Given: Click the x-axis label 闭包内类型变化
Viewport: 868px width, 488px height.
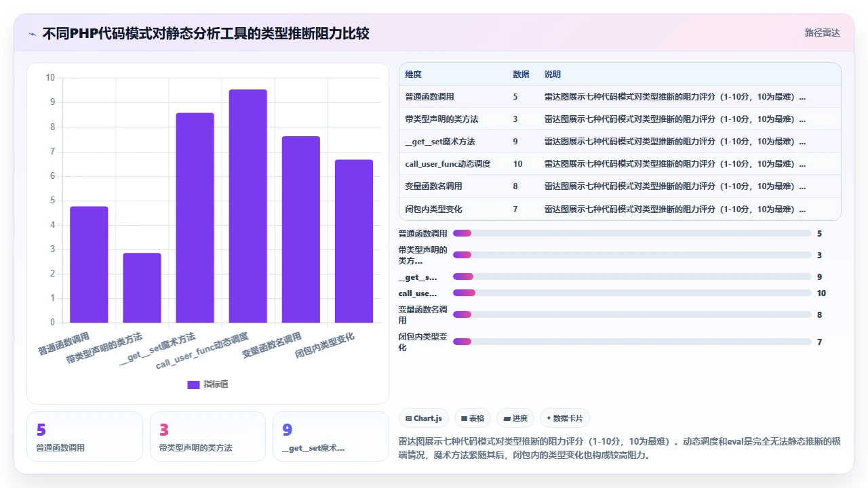Looking at the screenshot, I should pyautogui.click(x=325, y=346).
